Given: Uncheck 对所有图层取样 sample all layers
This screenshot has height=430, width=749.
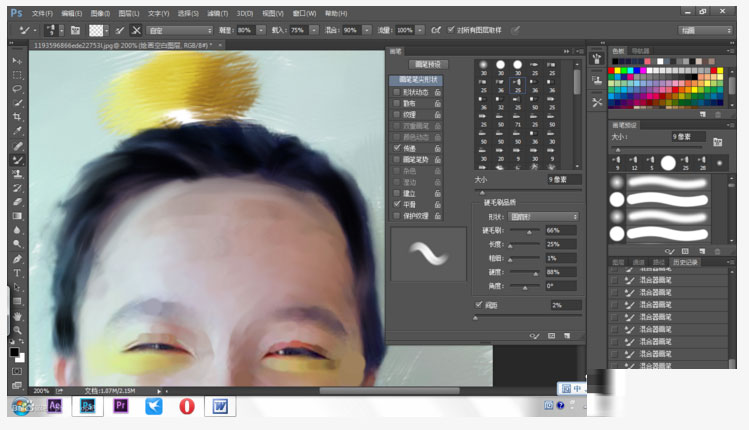Looking at the screenshot, I should coord(450,30).
